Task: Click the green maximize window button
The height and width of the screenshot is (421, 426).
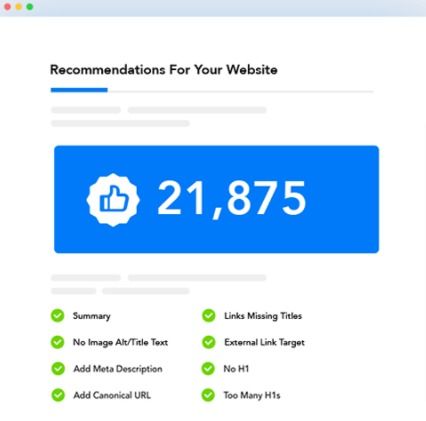Action: [30, 7]
